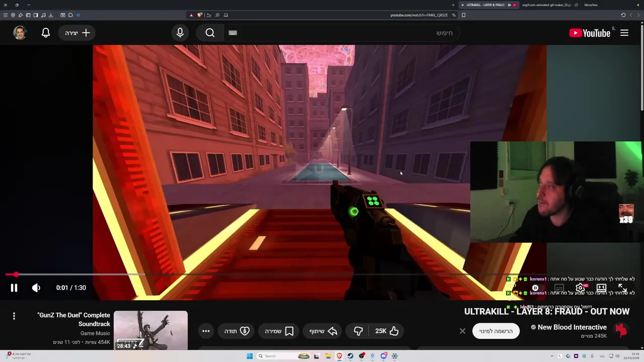
Task: Expand the system tray hidden icons chevron
Action: [x=552, y=356]
